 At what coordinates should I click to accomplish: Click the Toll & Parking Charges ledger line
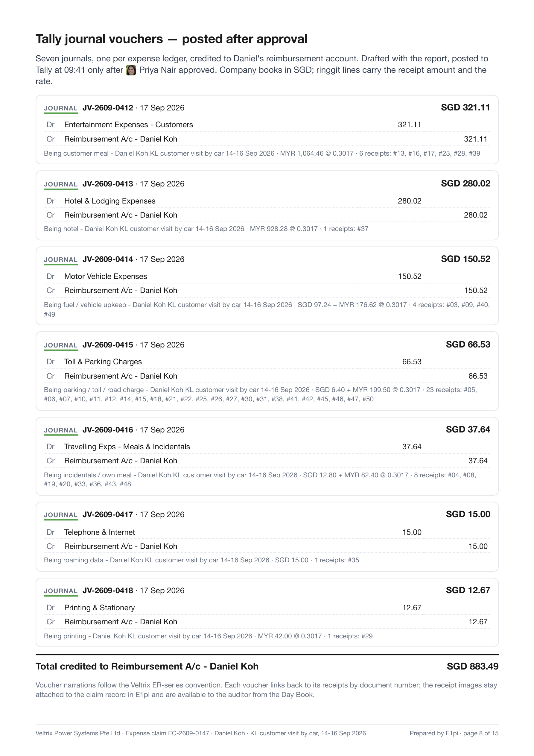267,362
